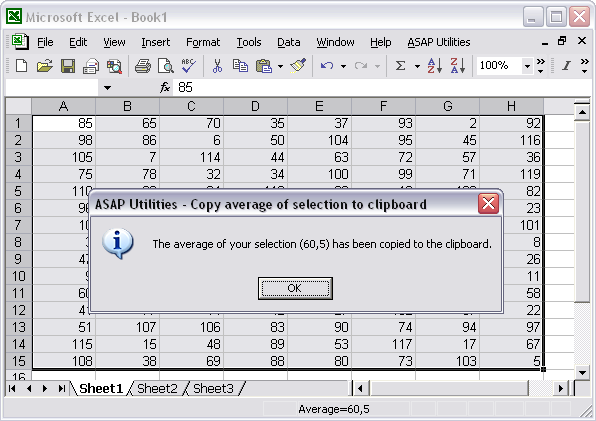
Task: Select the Sheet1 tab
Action: click(x=101, y=389)
